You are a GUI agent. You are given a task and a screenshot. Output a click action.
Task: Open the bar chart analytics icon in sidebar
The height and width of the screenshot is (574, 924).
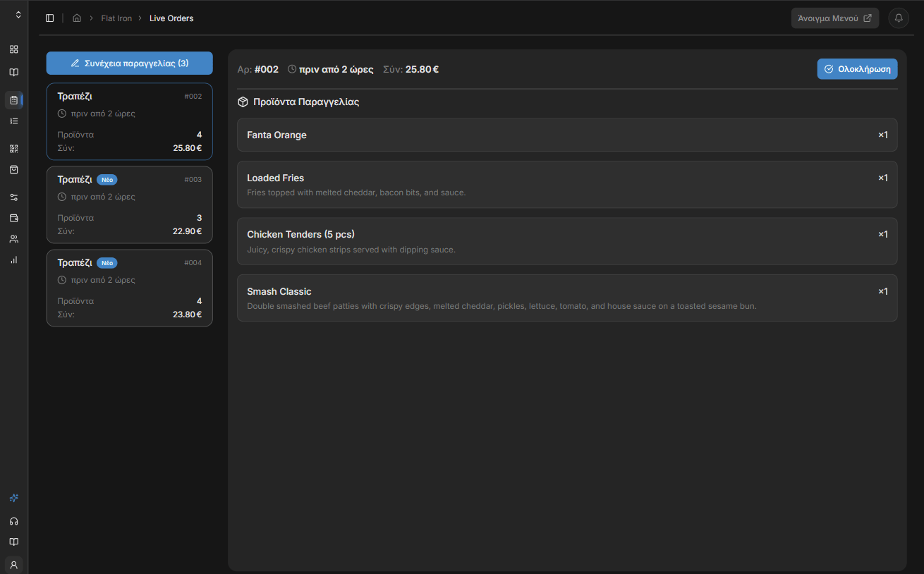point(13,259)
